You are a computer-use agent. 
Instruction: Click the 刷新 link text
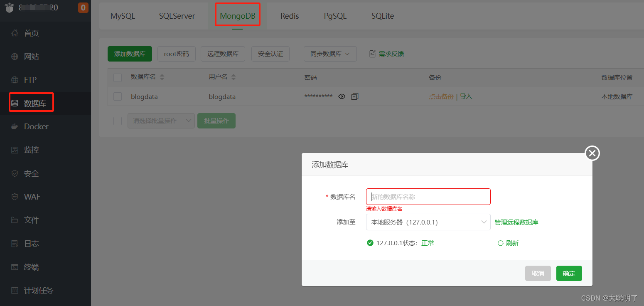point(512,243)
